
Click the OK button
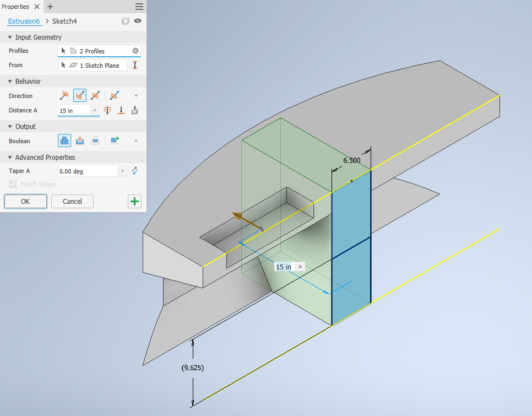pyautogui.click(x=25, y=201)
